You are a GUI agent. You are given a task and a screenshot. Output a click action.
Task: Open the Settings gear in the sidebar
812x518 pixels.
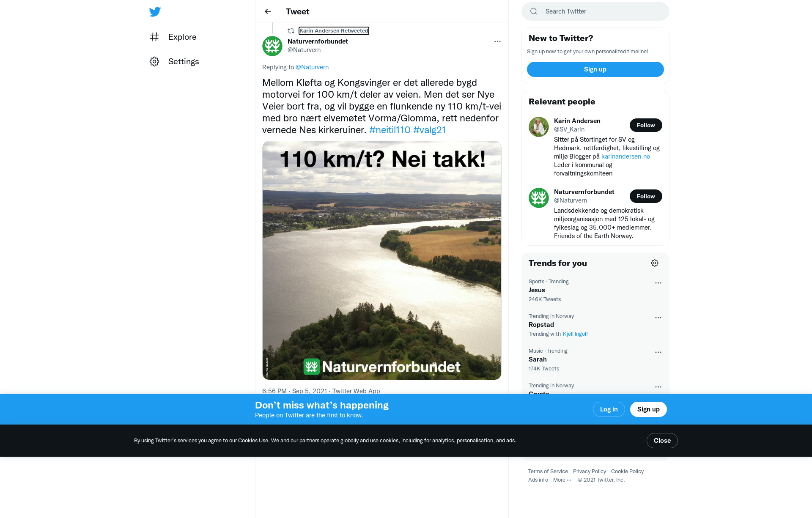154,61
